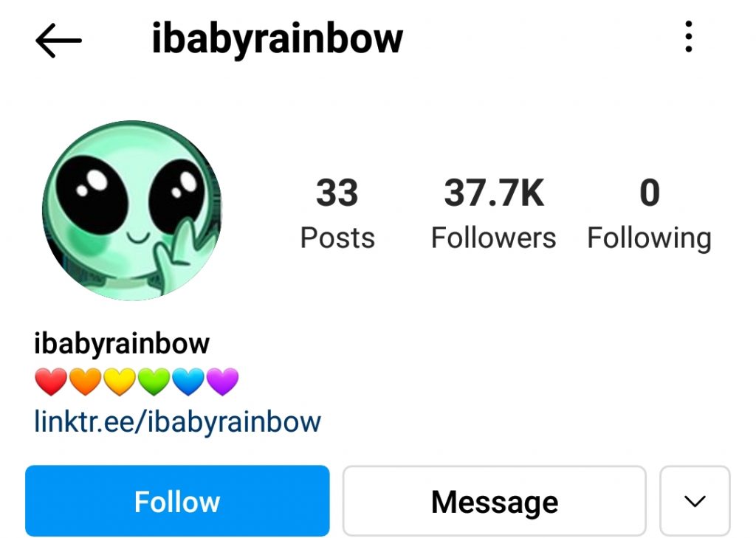Tap the back arrow icon

[58, 41]
